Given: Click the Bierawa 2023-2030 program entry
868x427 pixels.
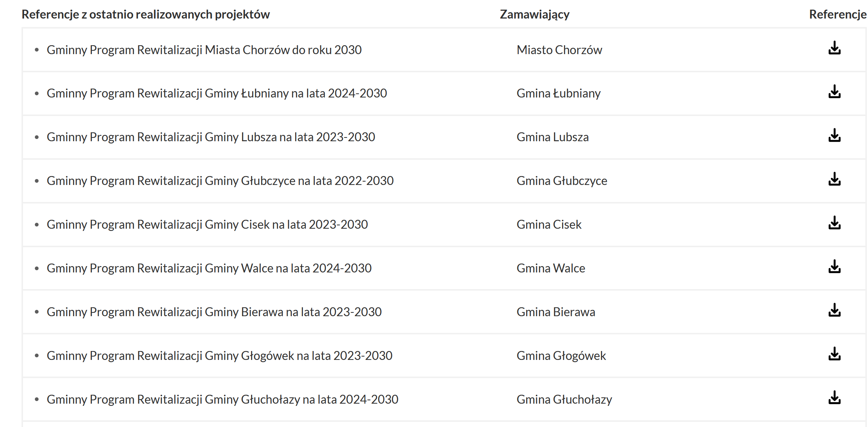Looking at the screenshot, I should click(x=214, y=312).
